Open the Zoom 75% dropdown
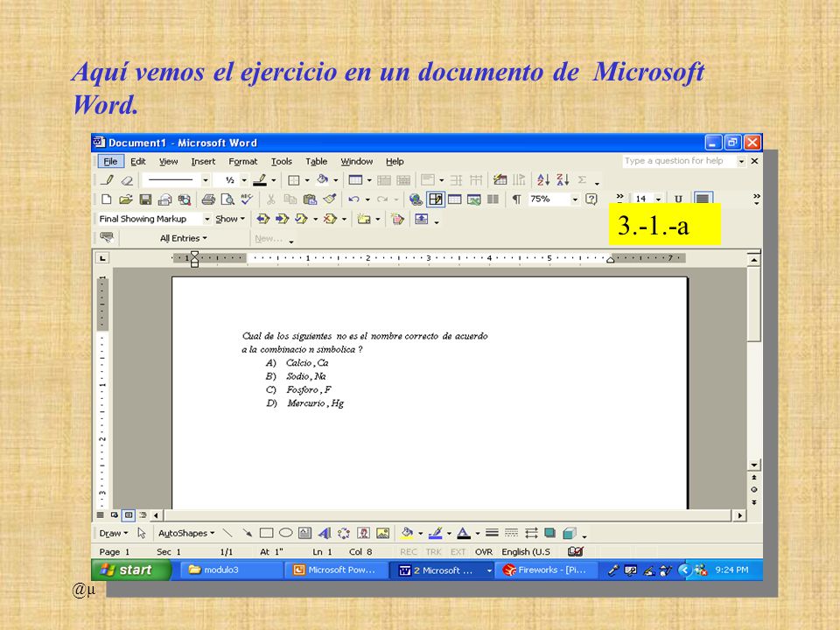This screenshot has width=840, height=630. tap(574, 199)
